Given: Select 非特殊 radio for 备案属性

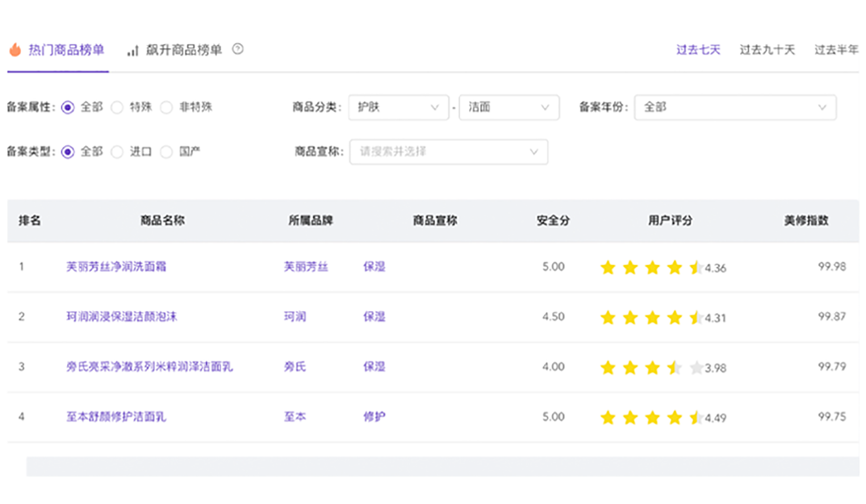Looking at the screenshot, I should coord(166,107).
